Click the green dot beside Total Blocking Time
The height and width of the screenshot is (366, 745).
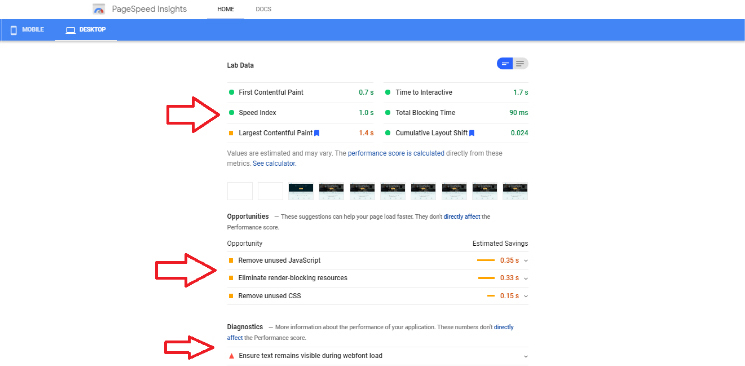tap(388, 113)
